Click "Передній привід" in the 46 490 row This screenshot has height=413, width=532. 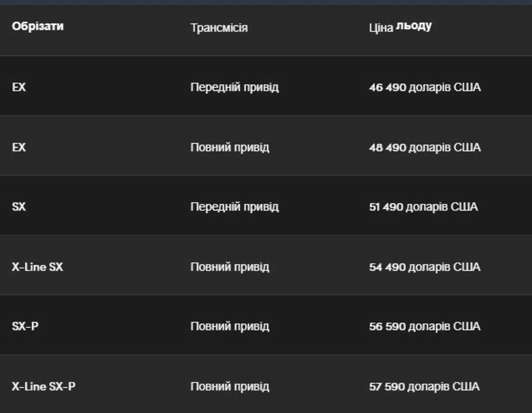[x=235, y=87]
